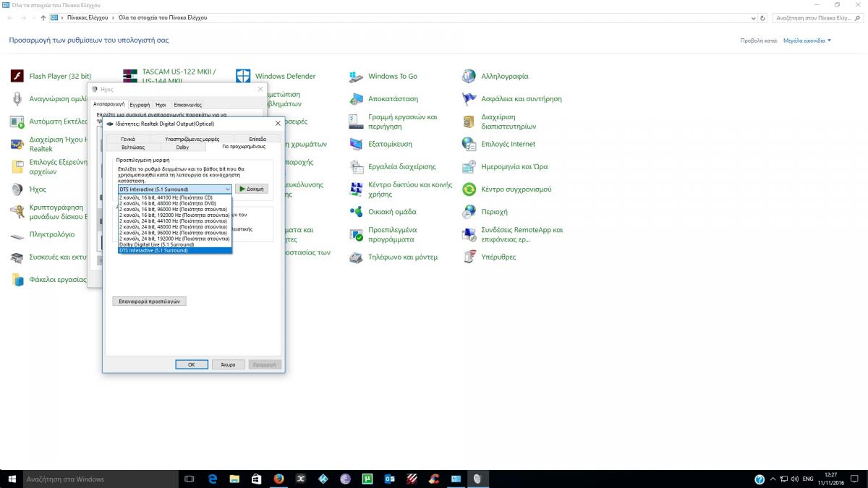Screen dimensions: 868x488
Task: Open Τηλέφωνο και μόντεμ item
Action: [x=393, y=257]
